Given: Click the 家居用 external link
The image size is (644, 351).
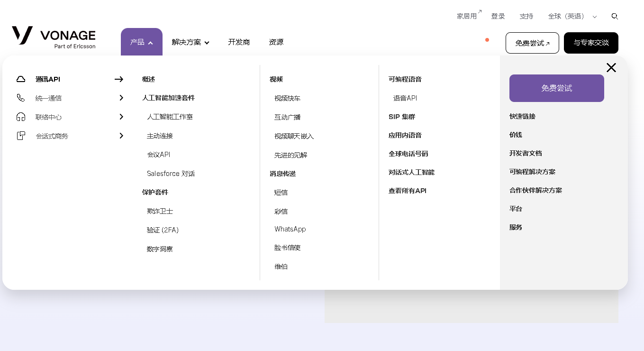Looking at the screenshot, I should pos(469,16).
